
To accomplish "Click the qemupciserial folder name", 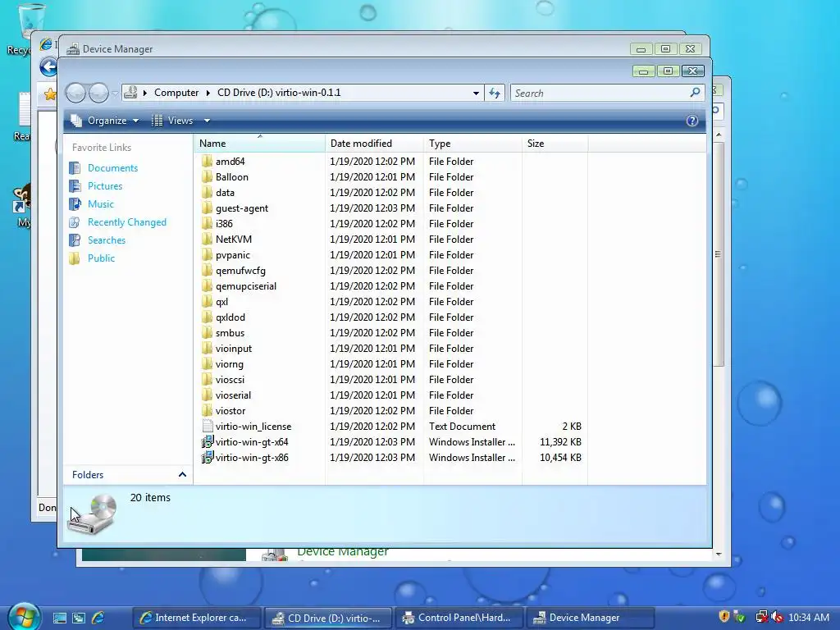I will (x=246, y=286).
